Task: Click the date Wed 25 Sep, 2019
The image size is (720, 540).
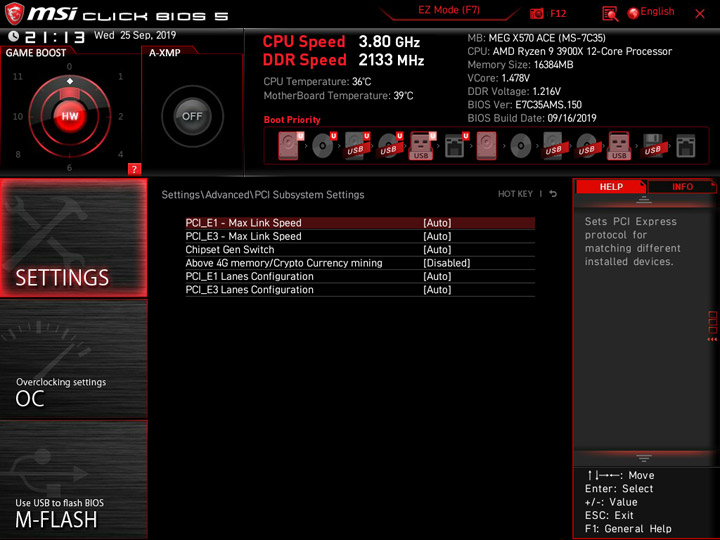Action: 135,35
